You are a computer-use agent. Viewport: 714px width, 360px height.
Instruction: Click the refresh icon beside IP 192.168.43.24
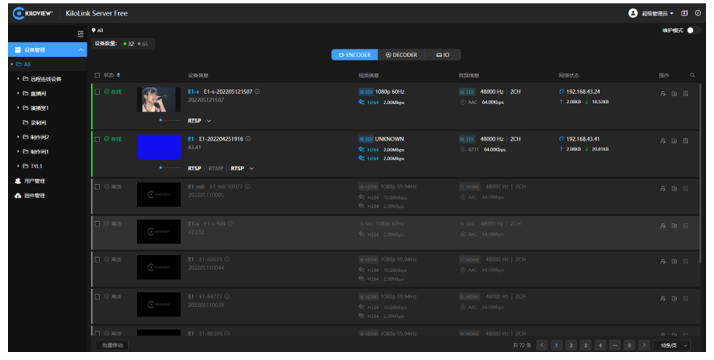(x=561, y=91)
